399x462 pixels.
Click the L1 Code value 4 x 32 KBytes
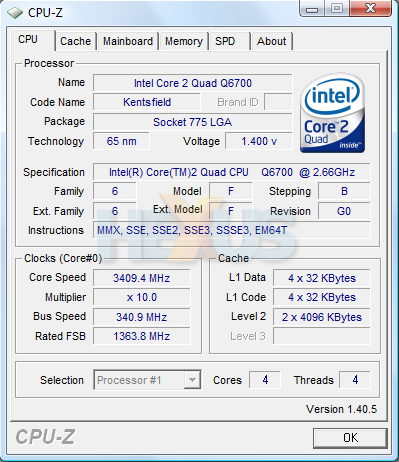[x=322, y=297]
